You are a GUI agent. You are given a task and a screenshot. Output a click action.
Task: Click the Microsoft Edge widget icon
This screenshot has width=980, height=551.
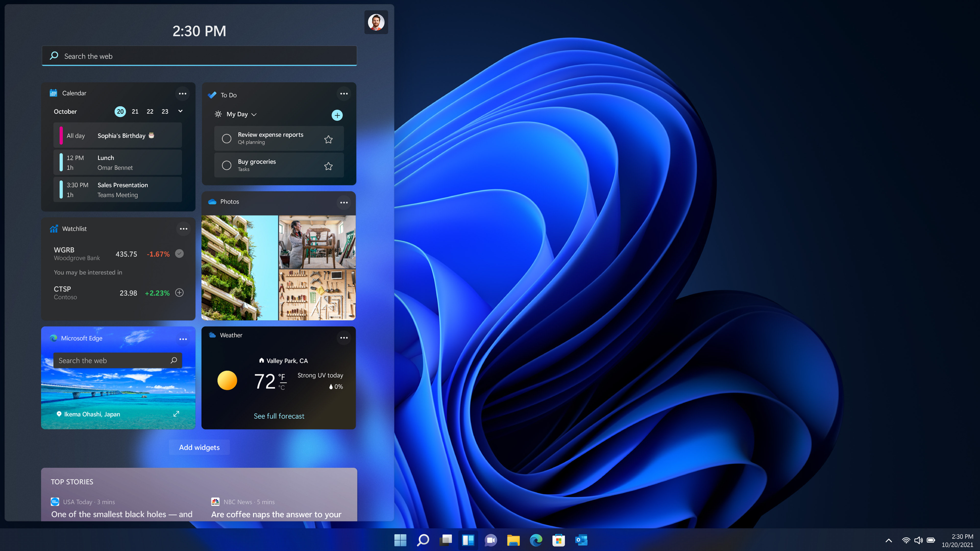pyautogui.click(x=54, y=338)
